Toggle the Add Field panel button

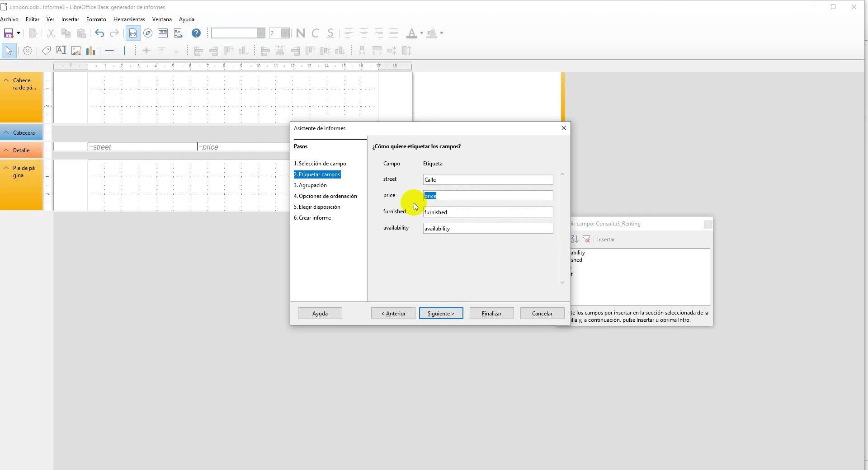(x=133, y=33)
